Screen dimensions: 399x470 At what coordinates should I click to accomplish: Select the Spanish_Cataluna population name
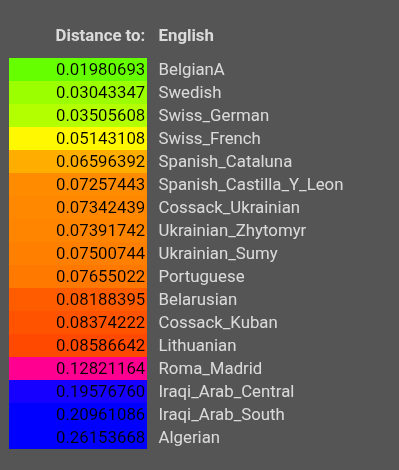tap(225, 162)
